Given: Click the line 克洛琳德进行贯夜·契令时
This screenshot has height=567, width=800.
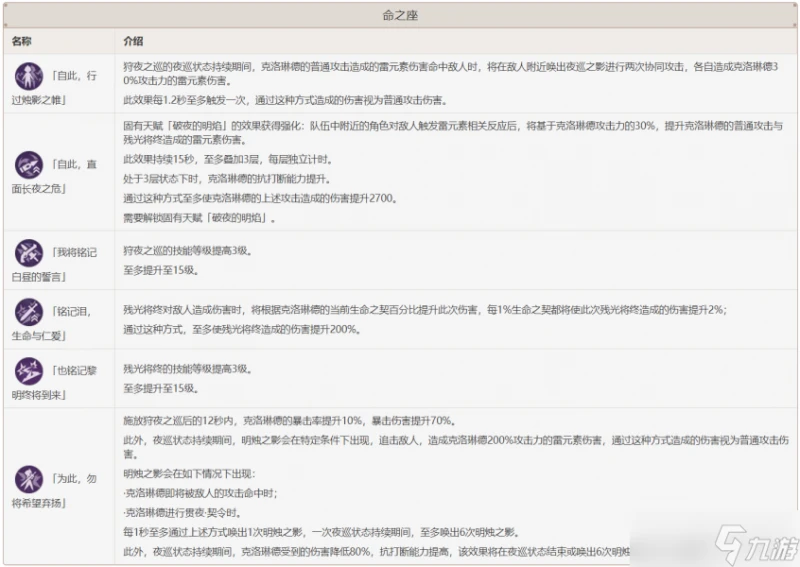Looking at the screenshot, I should point(183,513).
